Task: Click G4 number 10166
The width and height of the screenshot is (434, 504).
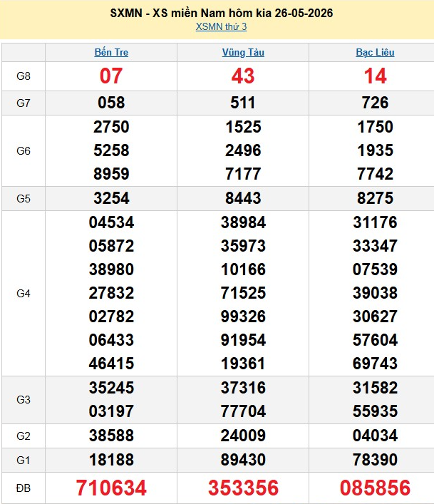Action: 243,269
